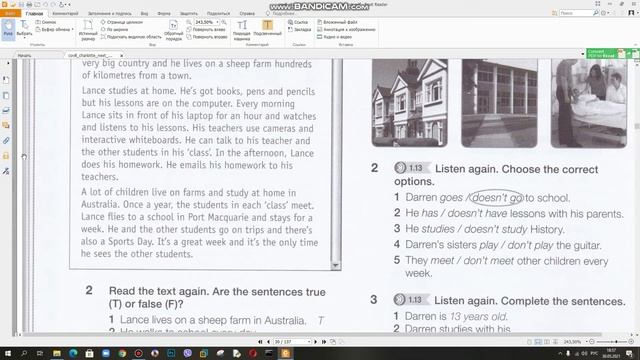Insert a Link (Ссылка)
The width and height of the screenshot is (640, 360).
[298, 22]
